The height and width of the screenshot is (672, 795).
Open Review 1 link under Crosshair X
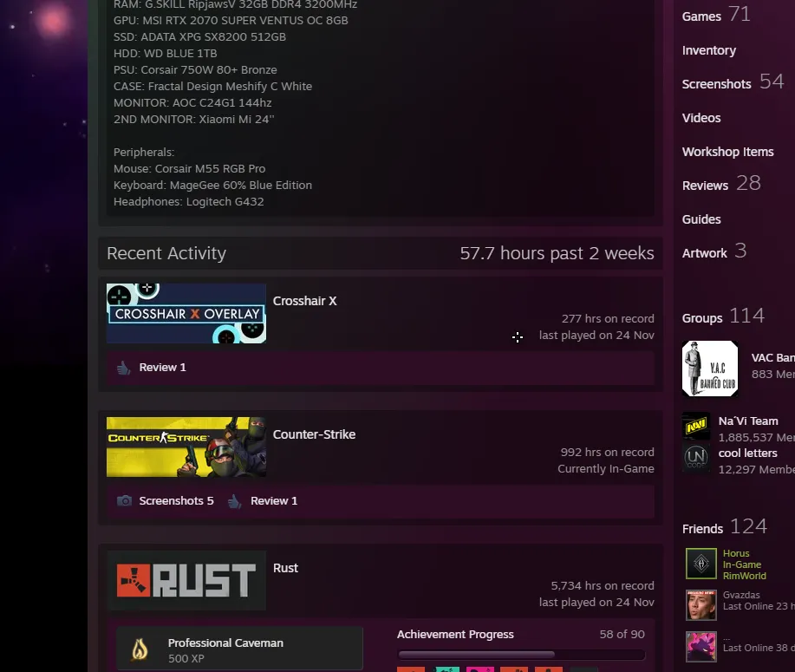(x=163, y=367)
